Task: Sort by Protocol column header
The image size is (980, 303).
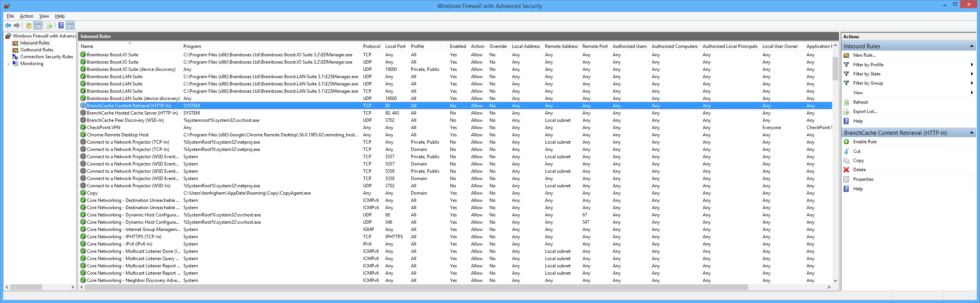Action: (371, 46)
